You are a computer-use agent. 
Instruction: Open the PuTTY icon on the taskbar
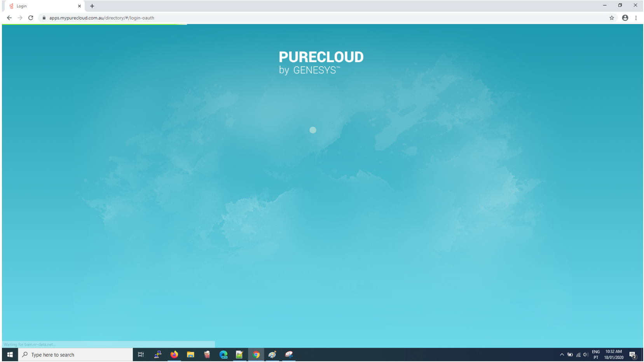[158, 355]
